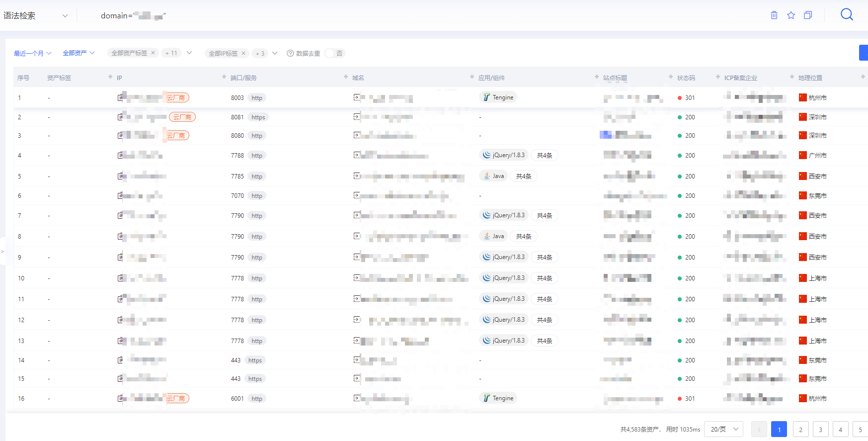The image size is (868, 441).
Task: Click the copy query icon
Action: click(x=808, y=15)
